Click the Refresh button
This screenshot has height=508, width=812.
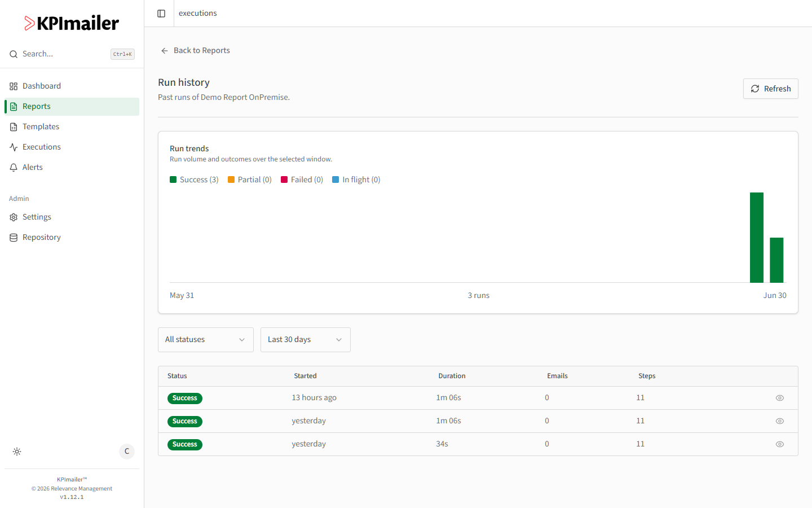[771, 89]
